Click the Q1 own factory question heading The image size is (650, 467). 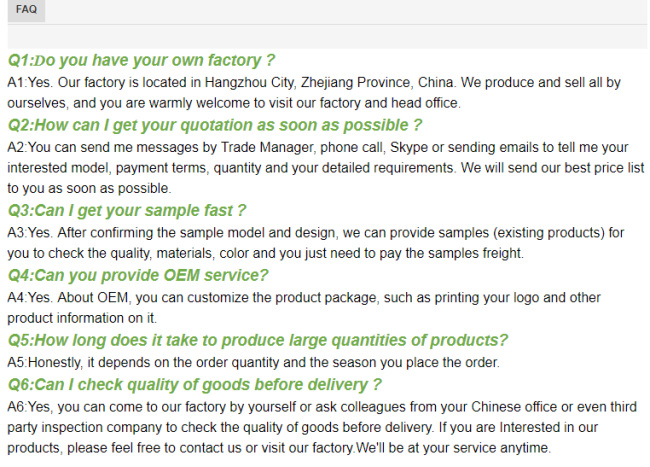pyautogui.click(x=141, y=60)
